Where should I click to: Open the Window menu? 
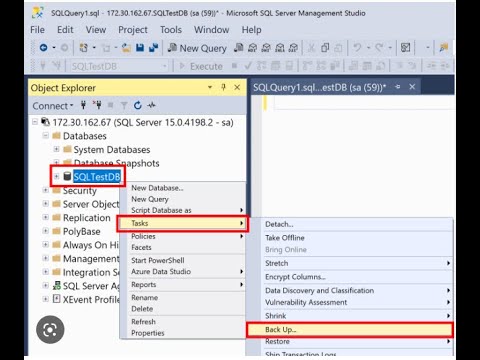(211, 30)
